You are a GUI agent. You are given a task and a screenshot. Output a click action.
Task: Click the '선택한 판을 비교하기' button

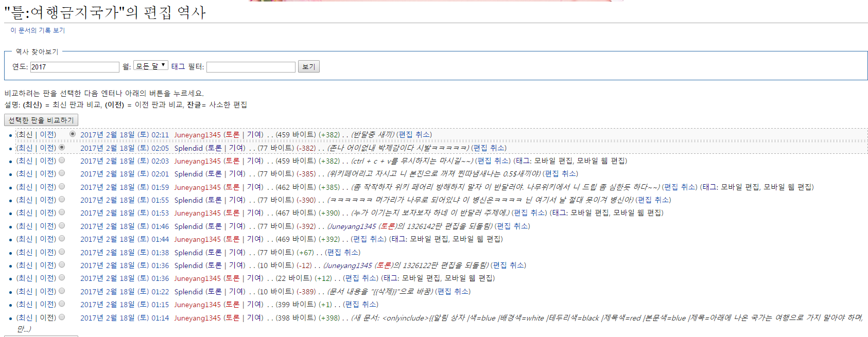41,120
